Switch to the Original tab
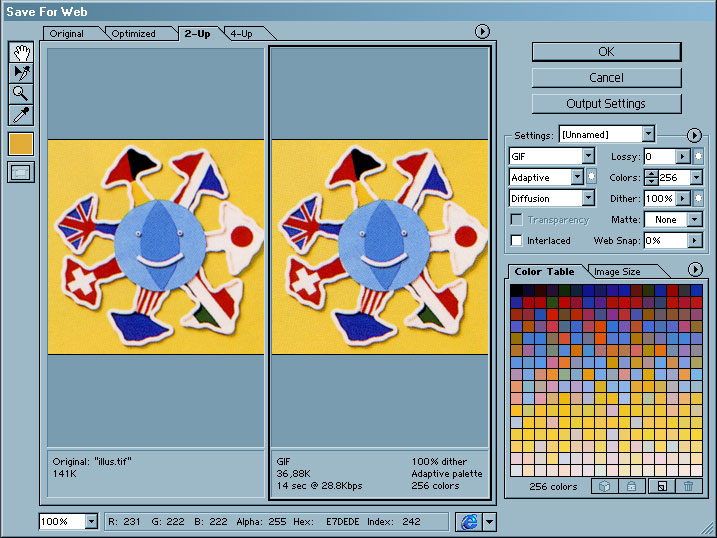This screenshot has width=717, height=538. (x=67, y=33)
